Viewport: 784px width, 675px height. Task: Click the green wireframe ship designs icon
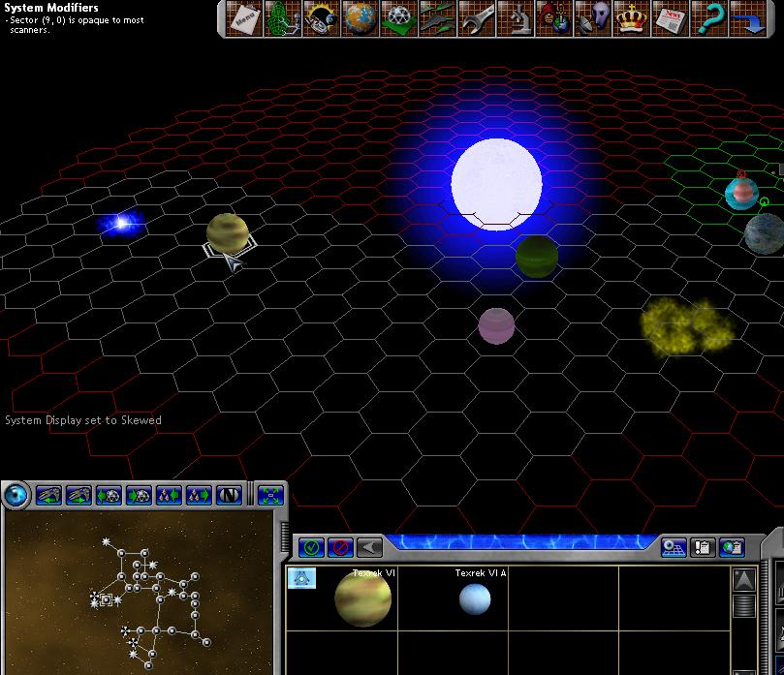point(282,18)
